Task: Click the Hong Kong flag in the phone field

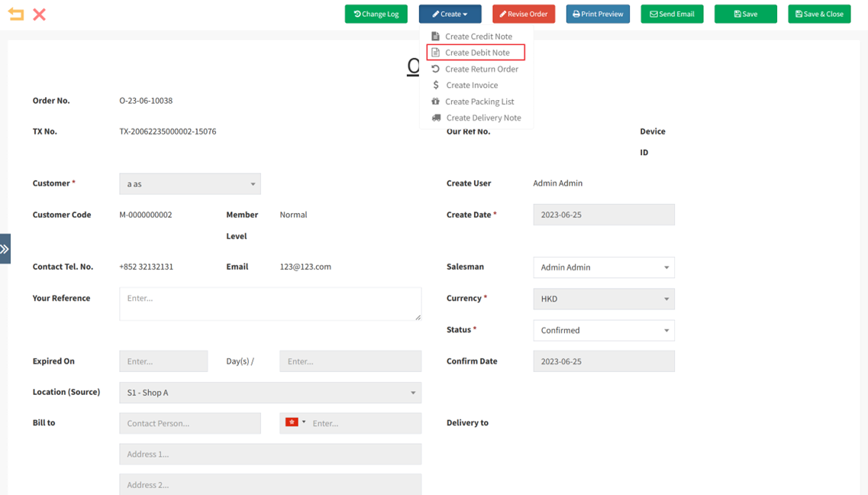Action: pos(292,422)
